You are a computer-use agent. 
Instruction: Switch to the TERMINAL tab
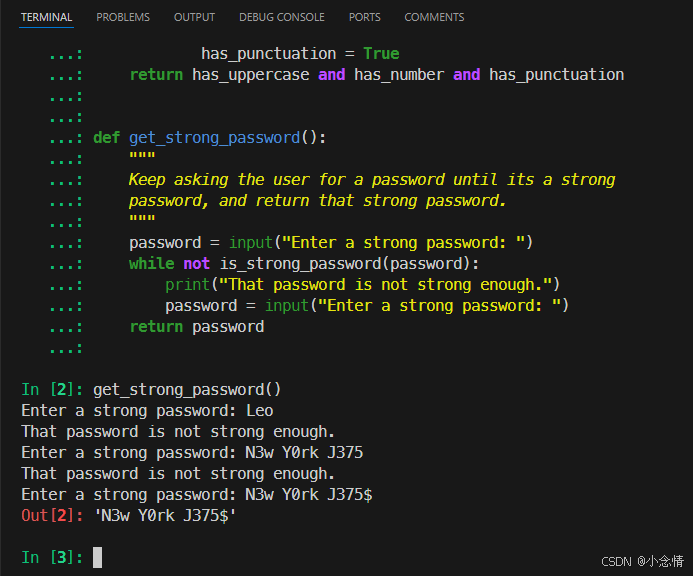point(46,17)
